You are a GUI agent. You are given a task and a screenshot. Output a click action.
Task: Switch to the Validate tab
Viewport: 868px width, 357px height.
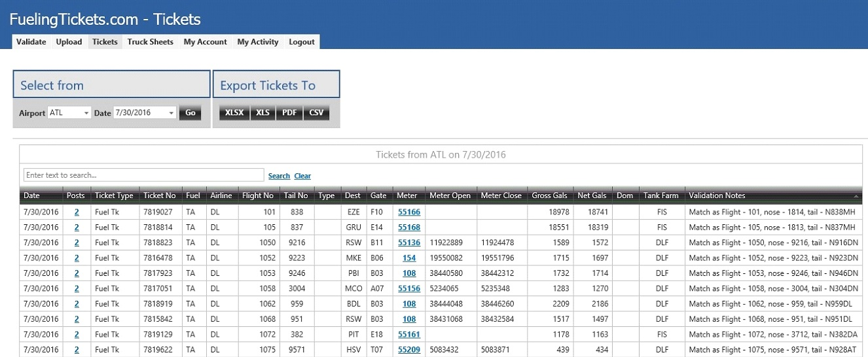[31, 42]
